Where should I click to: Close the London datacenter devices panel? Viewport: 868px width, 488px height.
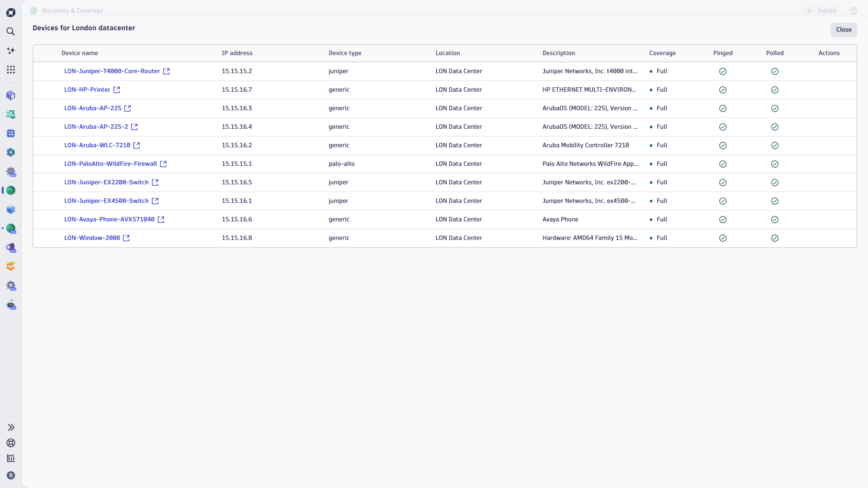point(843,30)
